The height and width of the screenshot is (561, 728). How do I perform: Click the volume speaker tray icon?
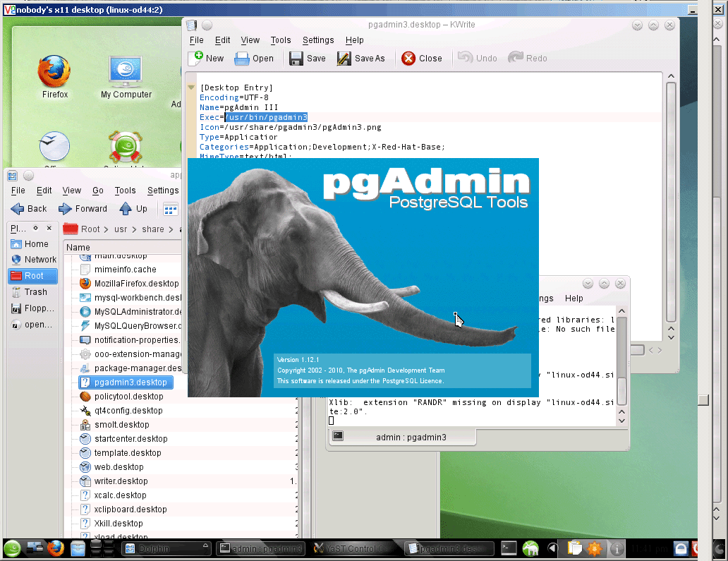(552, 548)
